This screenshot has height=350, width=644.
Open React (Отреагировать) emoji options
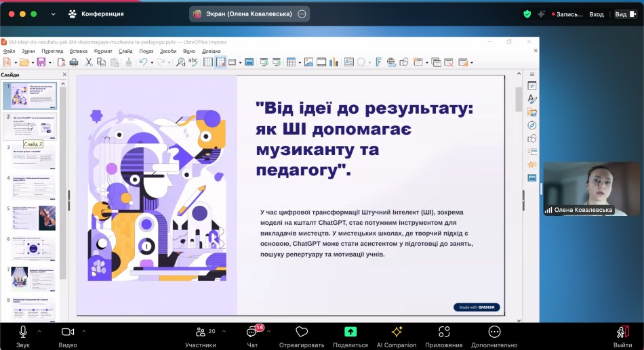pos(302,332)
